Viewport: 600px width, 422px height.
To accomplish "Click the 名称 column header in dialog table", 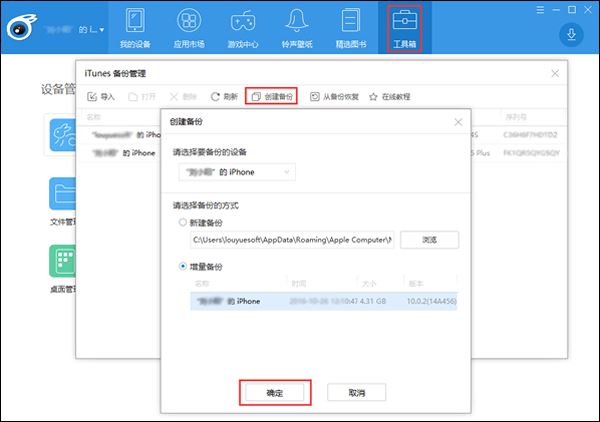I will [202, 284].
